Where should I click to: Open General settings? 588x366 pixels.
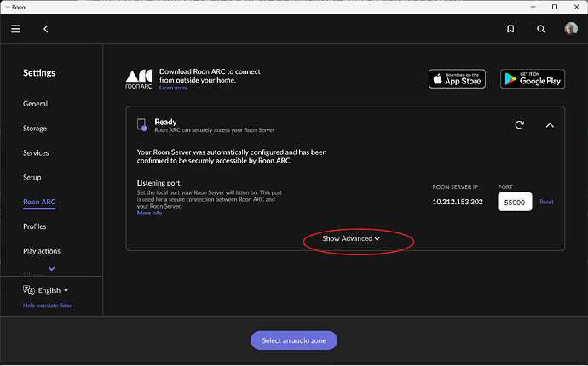(x=35, y=104)
